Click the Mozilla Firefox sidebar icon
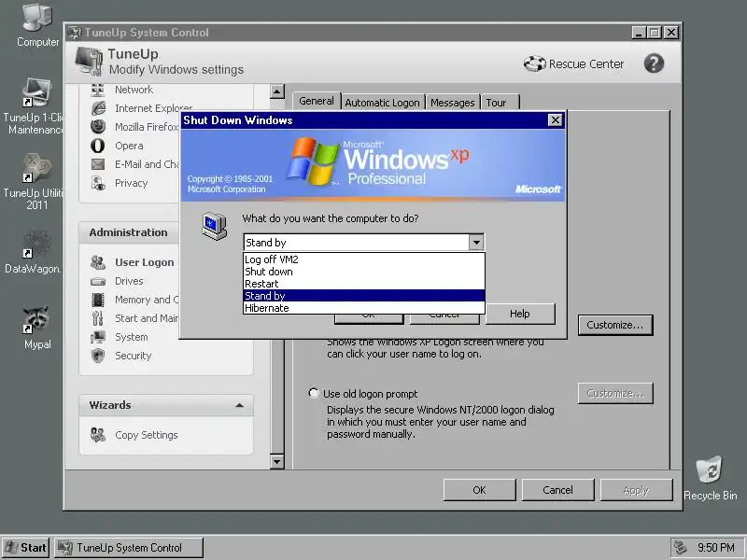Image resolution: width=747 pixels, height=560 pixels. click(98, 127)
